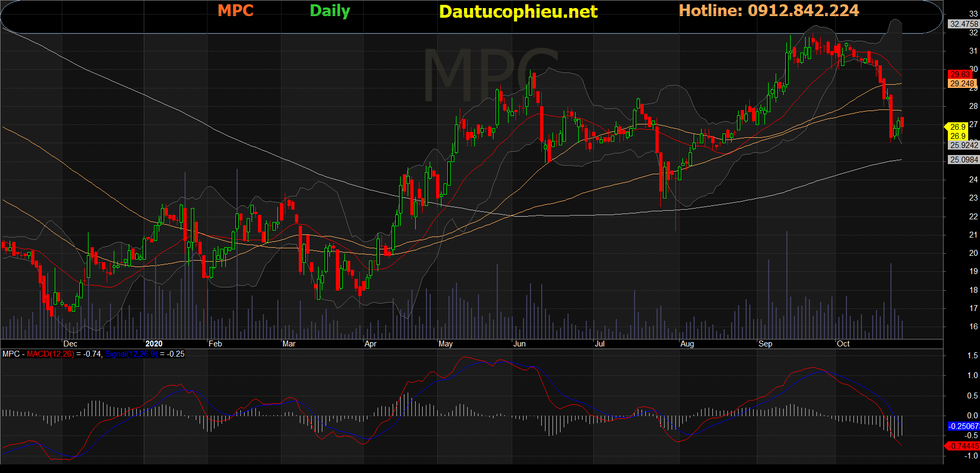Click the Aug label on time axis
Image resolution: width=980 pixels, height=473 pixels.
(687, 344)
